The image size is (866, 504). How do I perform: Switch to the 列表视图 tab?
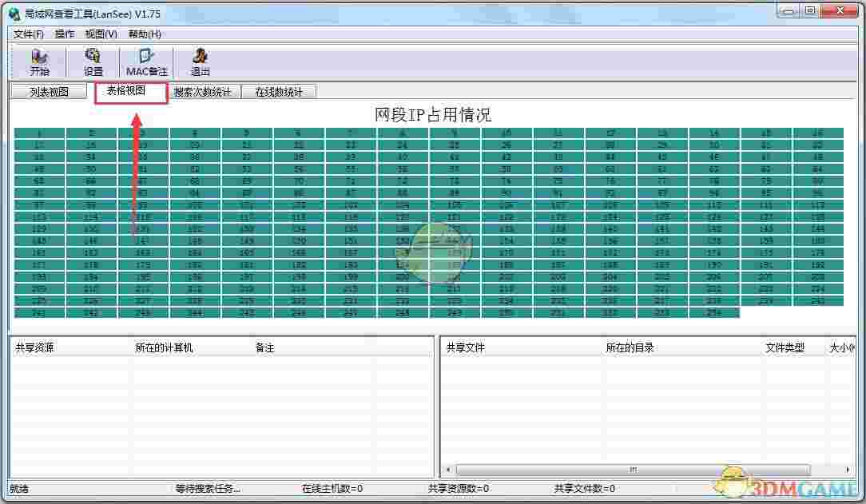click(48, 91)
